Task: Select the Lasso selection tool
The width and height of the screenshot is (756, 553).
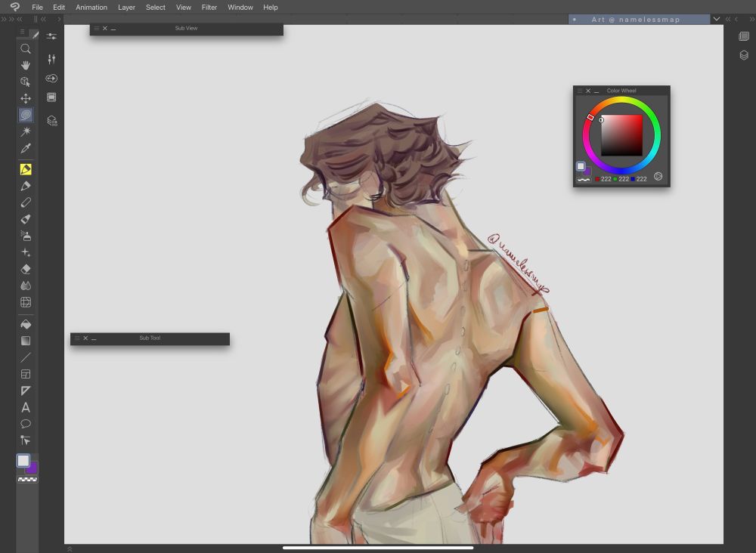Action: tap(26, 115)
